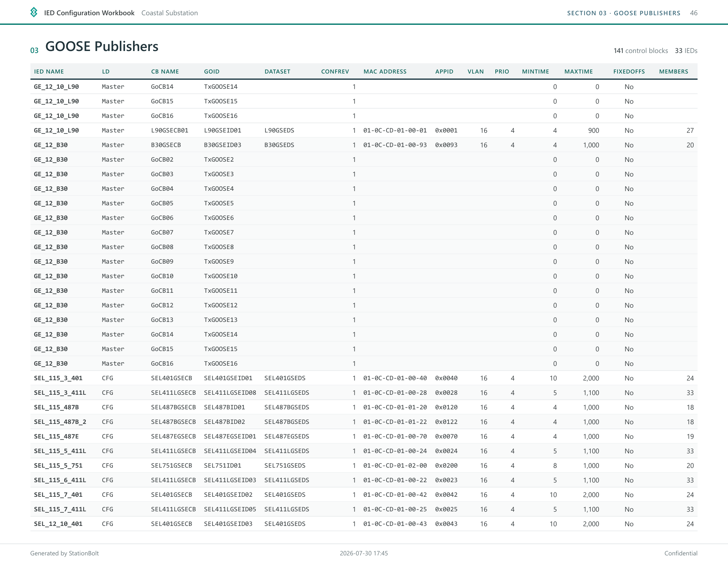
Task: Click the 2026-07-30 17:45 timestamp
Action: pos(364,553)
